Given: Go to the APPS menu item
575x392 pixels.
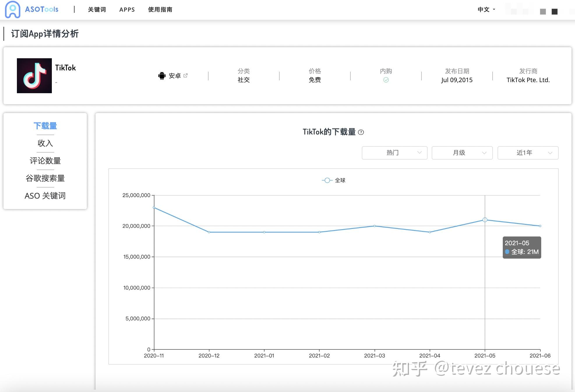Looking at the screenshot, I should point(127,10).
